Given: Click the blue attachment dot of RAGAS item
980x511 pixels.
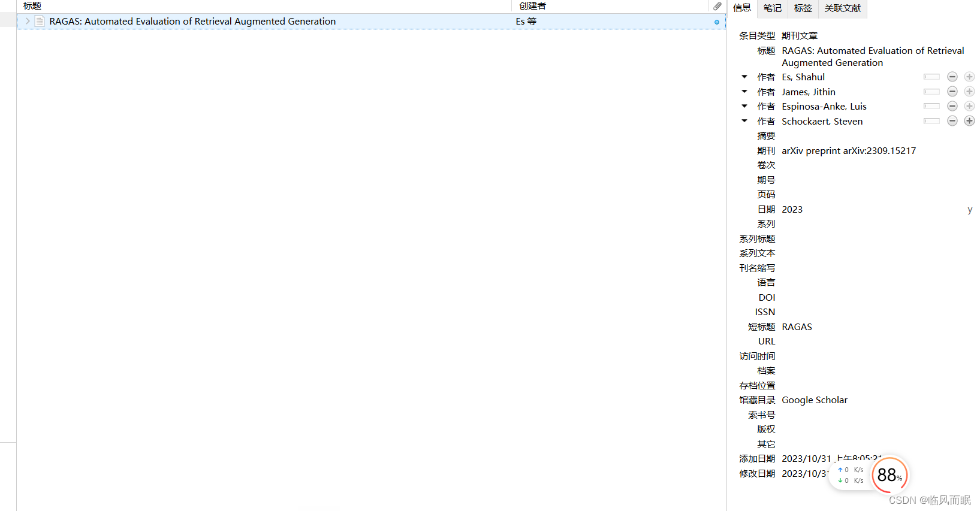Looking at the screenshot, I should pos(717,22).
